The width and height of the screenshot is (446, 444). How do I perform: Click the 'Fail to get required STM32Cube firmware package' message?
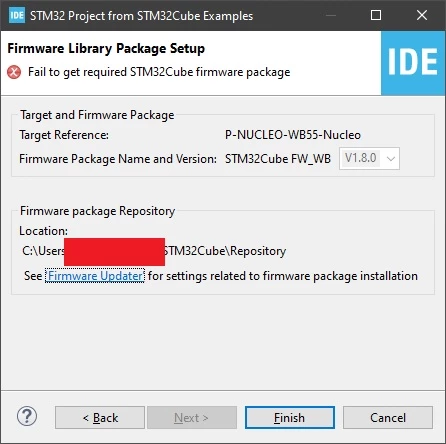pyautogui.click(x=159, y=72)
